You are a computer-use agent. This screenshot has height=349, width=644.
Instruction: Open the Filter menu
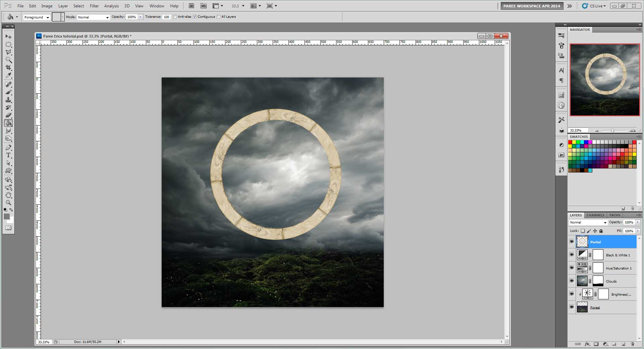pyautogui.click(x=94, y=6)
